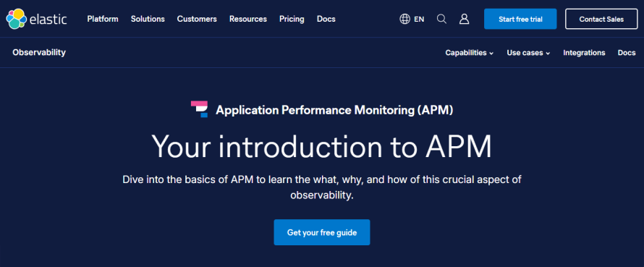The width and height of the screenshot is (644, 267).
Task: Click Get your free guide button
Action: tap(322, 232)
